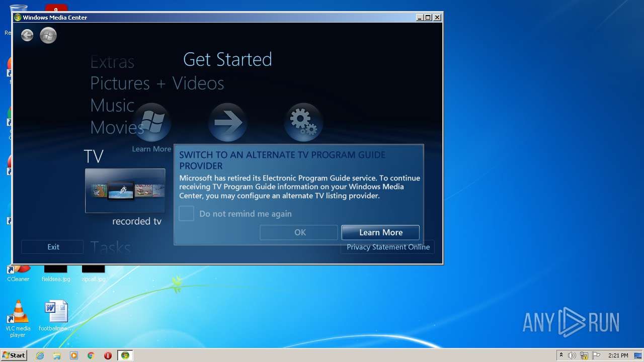Click the OK button in the dialog

[x=299, y=232]
